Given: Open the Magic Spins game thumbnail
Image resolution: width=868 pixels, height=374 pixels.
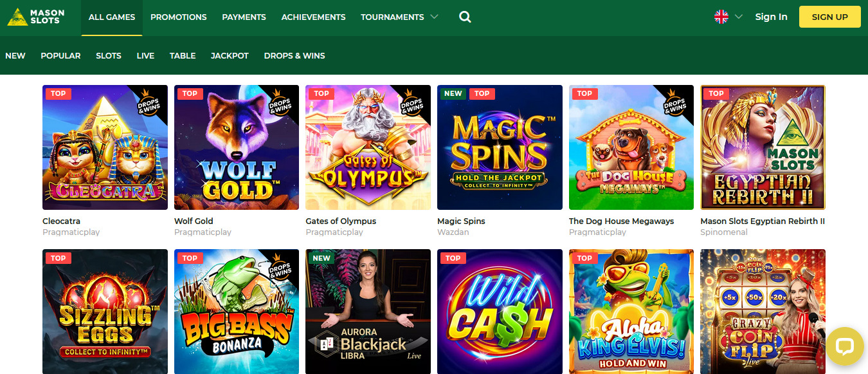Looking at the screenshot, I should coord(500,147).
